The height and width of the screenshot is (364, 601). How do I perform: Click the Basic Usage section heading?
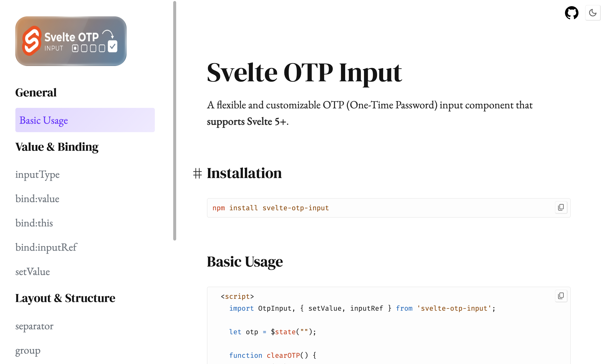[x=245, y=262]
